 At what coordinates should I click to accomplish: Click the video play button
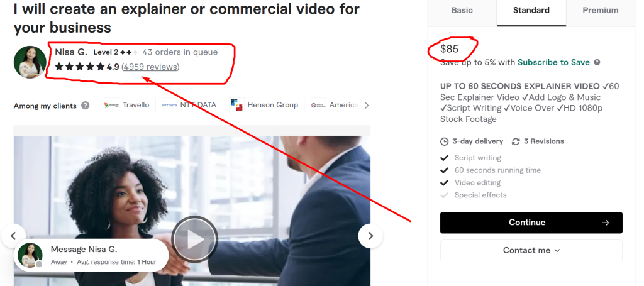coord(194,239)
